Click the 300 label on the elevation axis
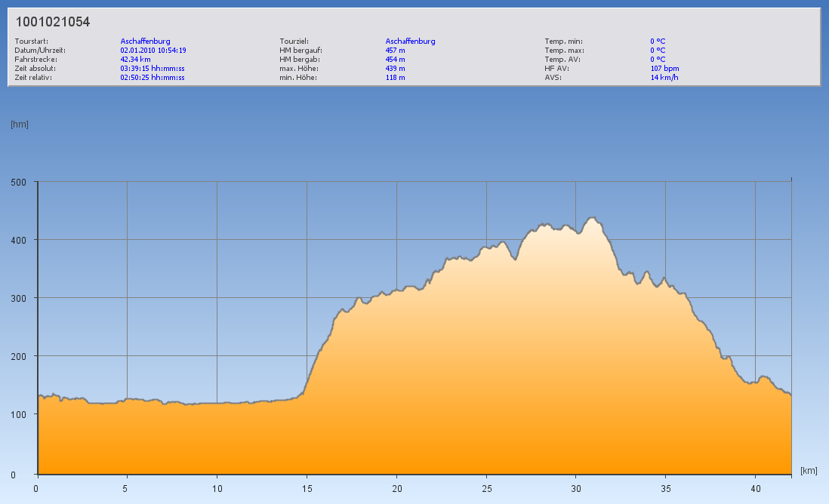Image resolution: width=829 pixels, height=504 pixels. coord(19,298)
